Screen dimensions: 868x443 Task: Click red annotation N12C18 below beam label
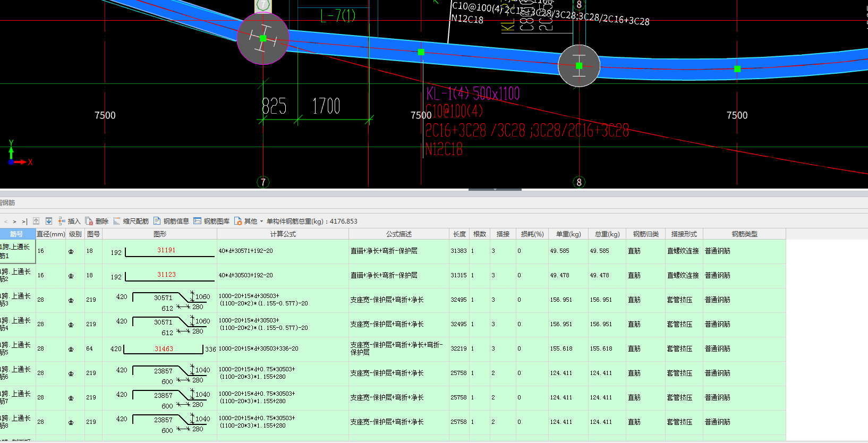[444, 150]
